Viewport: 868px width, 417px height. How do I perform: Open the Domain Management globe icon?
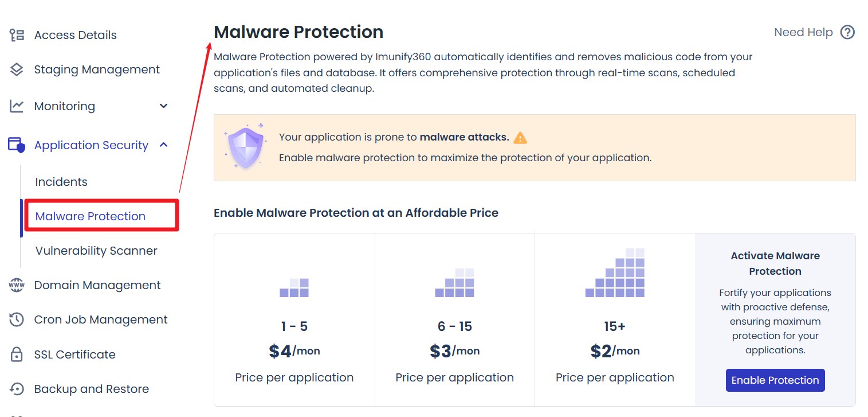pos(17,285)
